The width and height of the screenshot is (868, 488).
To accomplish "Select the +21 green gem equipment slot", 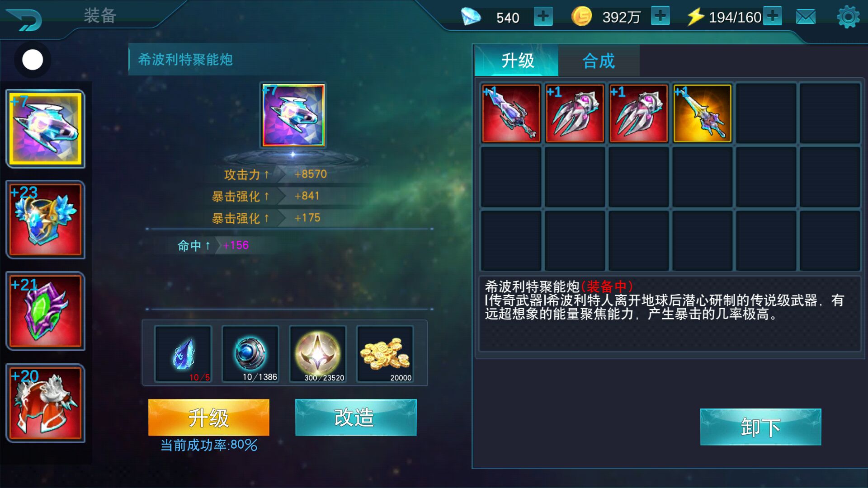I will [x=45, y=311].
